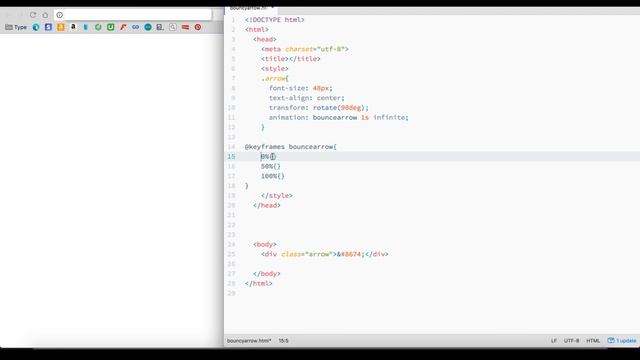Click the closing style tag
This screenshot has height=360, width=640.
point(277,196)
